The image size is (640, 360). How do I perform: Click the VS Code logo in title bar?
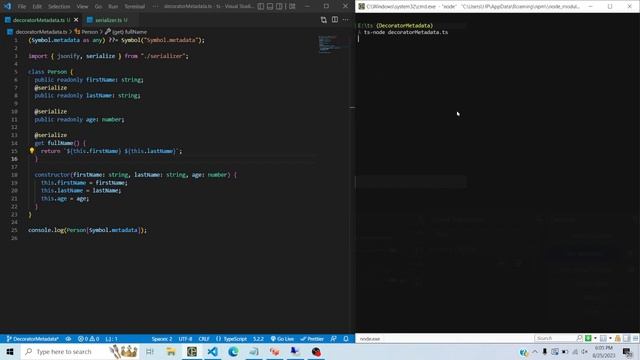pos(7,6)
